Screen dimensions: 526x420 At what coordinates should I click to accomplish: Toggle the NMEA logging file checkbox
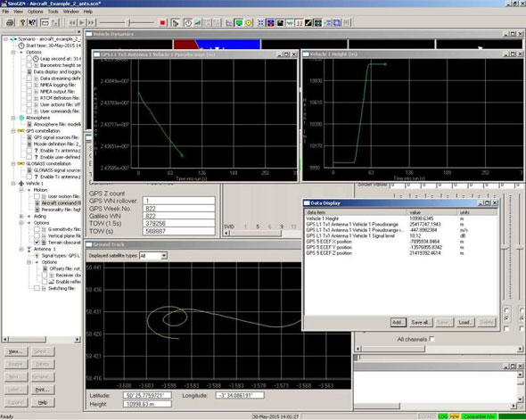29,85
